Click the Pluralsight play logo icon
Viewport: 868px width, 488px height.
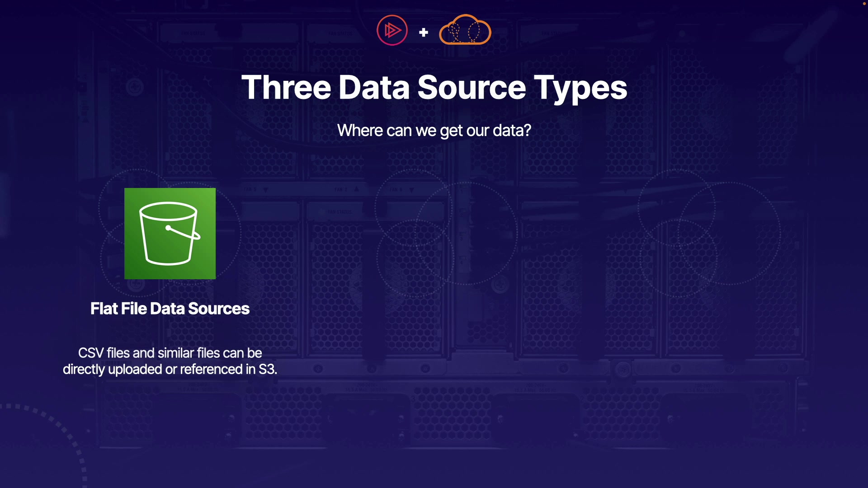click(x=392, y=30)
